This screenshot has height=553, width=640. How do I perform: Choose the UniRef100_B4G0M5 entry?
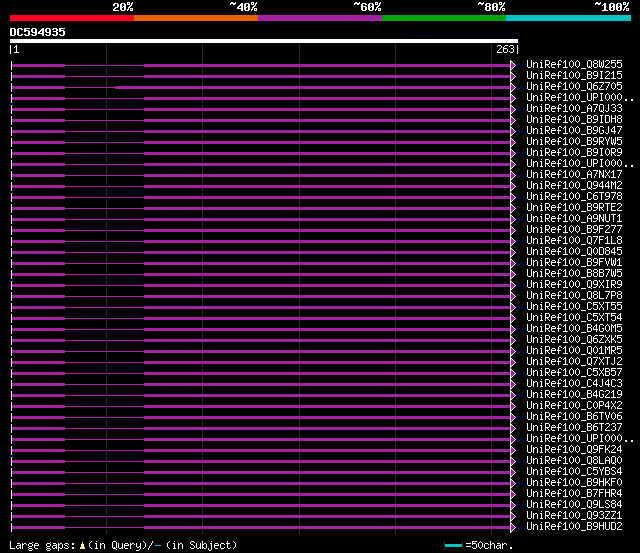coord(574,329)
